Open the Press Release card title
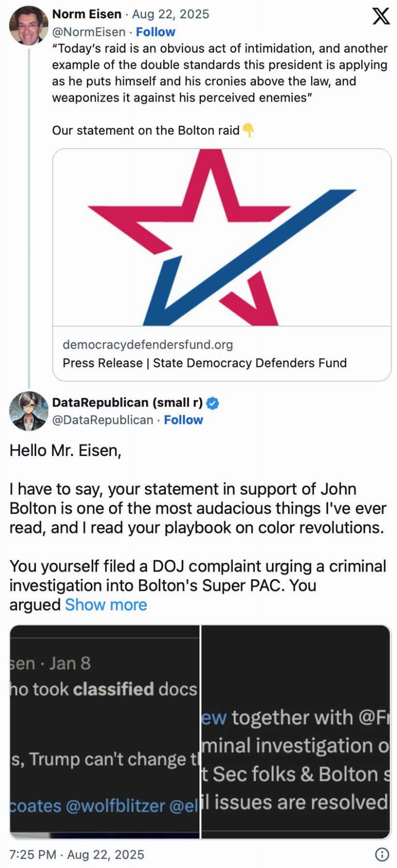This screenshot has width=397, height=868. coord(204,363)
